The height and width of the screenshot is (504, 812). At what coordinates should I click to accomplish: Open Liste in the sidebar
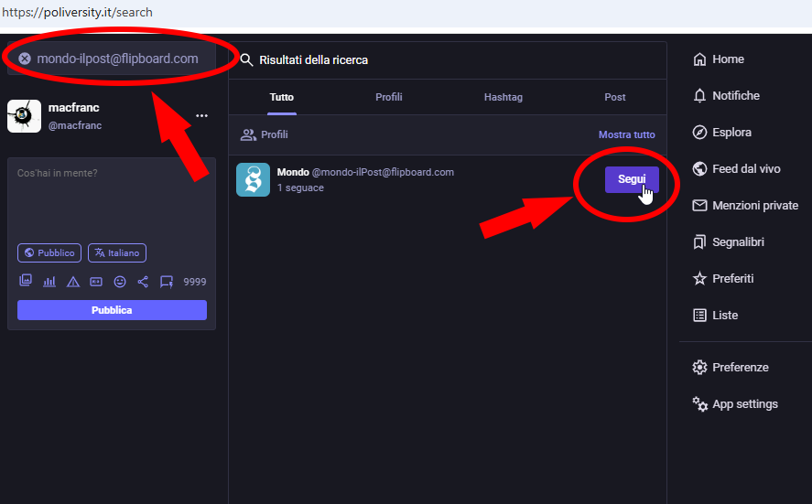(716, 316)
